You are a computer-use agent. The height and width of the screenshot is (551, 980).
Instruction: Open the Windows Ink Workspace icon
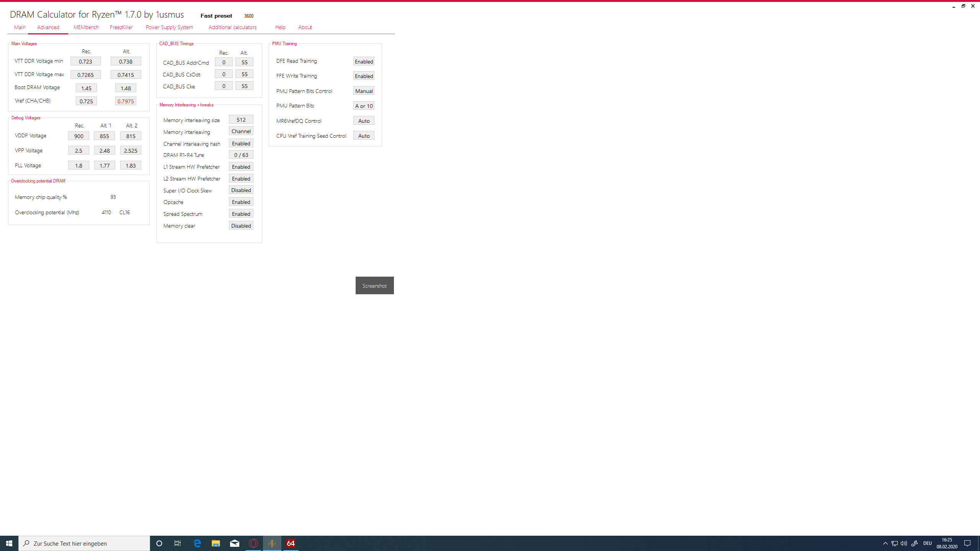(915, 543)
